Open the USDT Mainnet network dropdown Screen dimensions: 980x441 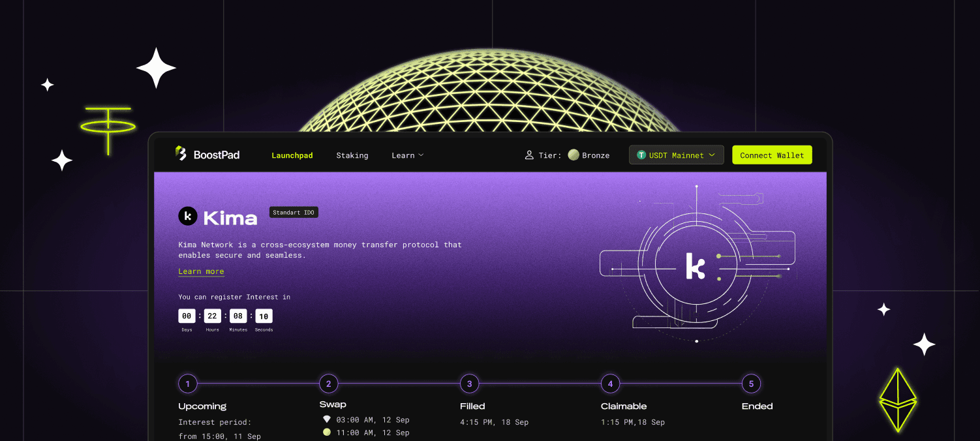click(x=676, y=155)
